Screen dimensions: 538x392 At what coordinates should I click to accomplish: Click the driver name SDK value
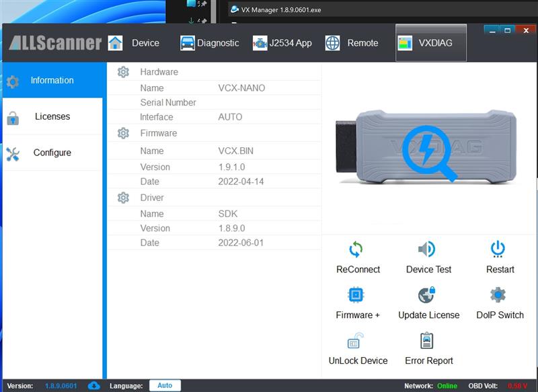pyautogui.click(x=228, y=214)
